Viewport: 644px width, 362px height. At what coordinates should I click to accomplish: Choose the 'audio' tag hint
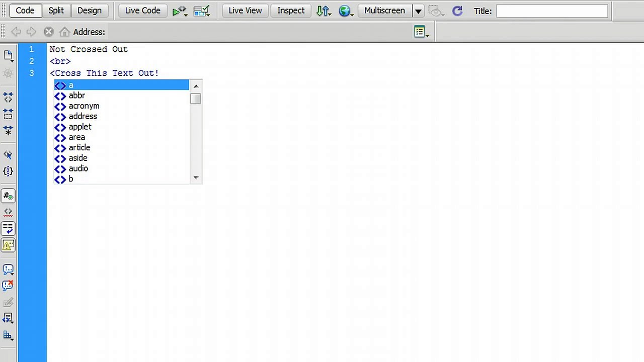(x=121, y=168)
